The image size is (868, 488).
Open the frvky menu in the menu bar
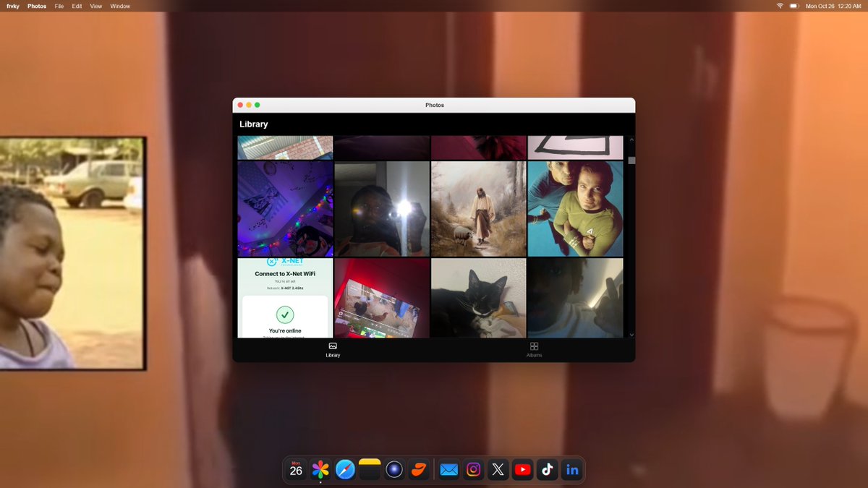point(13,6)
